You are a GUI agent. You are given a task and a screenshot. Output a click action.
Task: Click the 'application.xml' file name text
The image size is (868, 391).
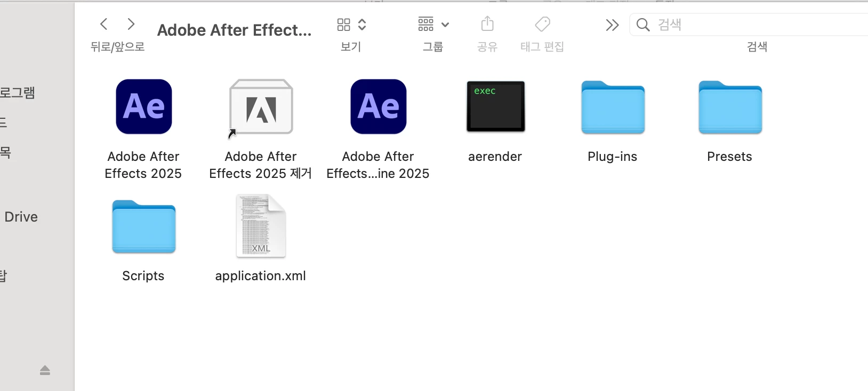click(261, 276)
